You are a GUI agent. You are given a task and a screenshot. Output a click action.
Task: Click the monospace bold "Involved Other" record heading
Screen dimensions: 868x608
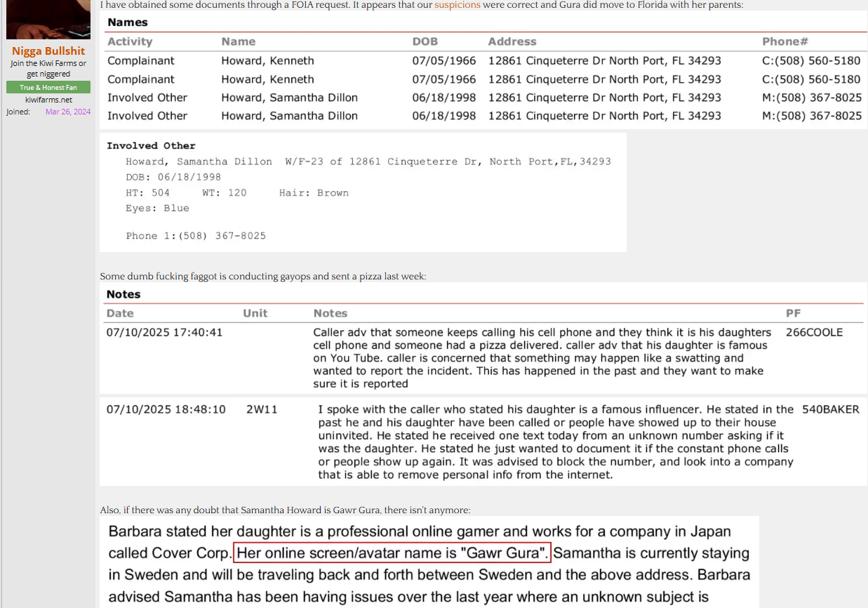click(151, 146)
